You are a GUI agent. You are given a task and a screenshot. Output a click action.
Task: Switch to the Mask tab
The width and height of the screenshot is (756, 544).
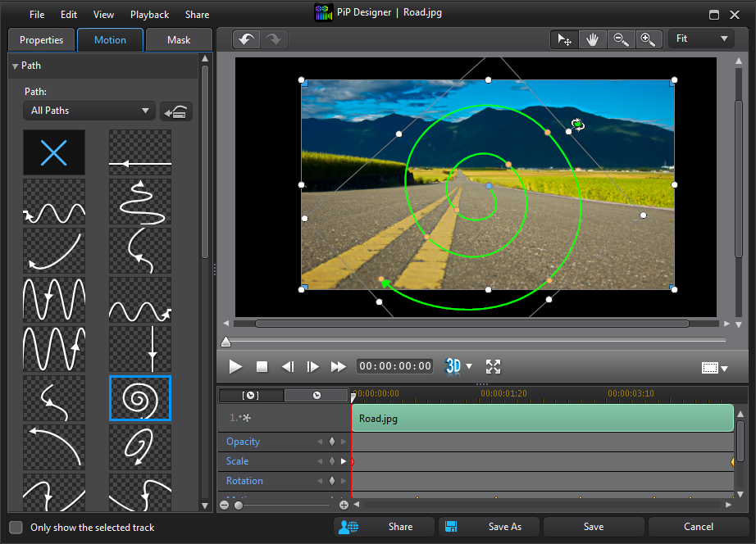tap(179, 39)
